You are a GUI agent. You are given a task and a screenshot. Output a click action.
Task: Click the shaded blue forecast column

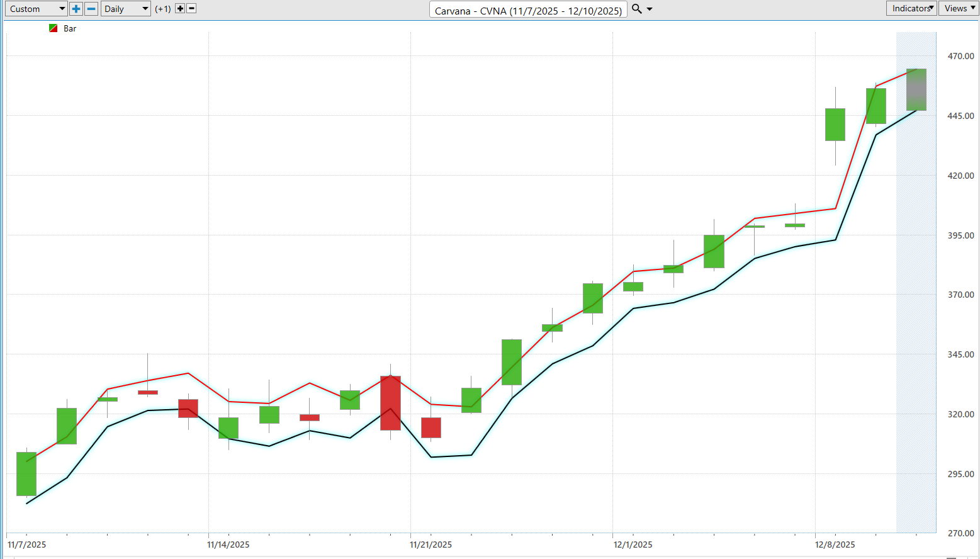click(916, 282)
